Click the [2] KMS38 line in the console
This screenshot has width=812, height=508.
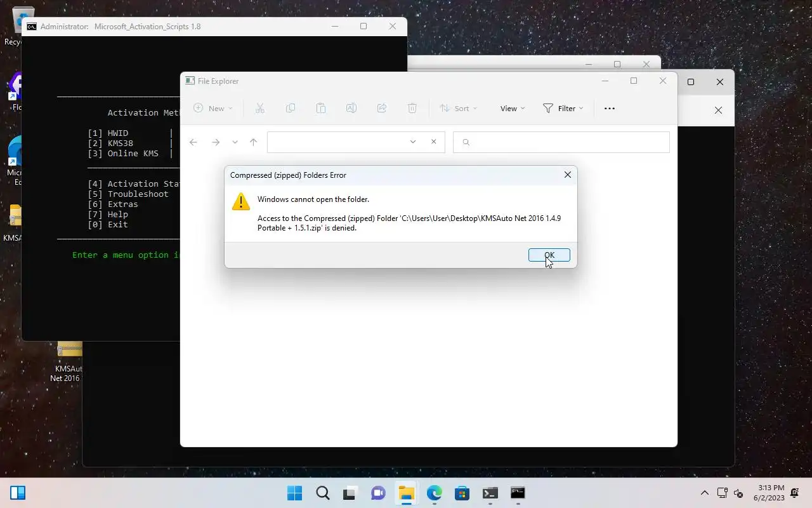[110, 143]
